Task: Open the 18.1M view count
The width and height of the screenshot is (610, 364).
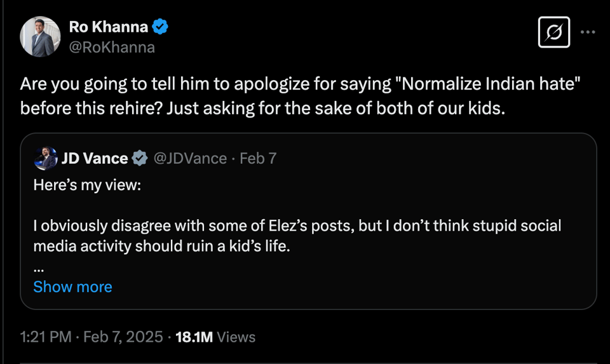Action: [194, 337]
